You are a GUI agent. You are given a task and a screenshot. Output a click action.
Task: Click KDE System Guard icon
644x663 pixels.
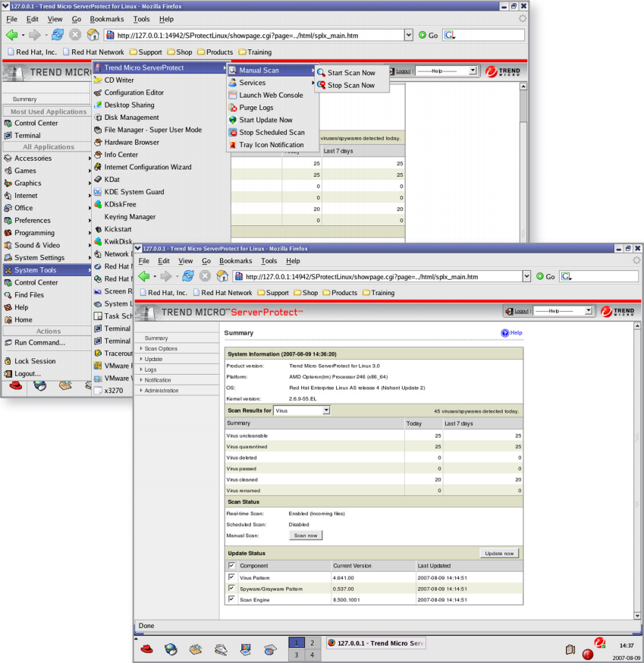click(x=98, y=192)
